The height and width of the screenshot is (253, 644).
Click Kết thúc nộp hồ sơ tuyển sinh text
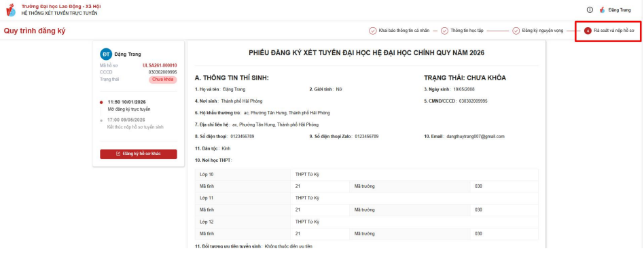point(136,127)
